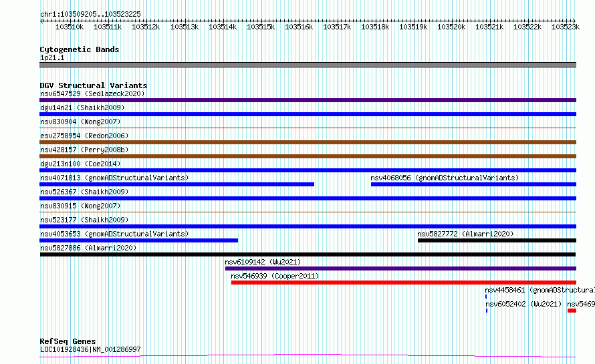
Task: Open variant nsv830904 (Wong2007) label
Action: pyautogui.click(x=80, y=122)
